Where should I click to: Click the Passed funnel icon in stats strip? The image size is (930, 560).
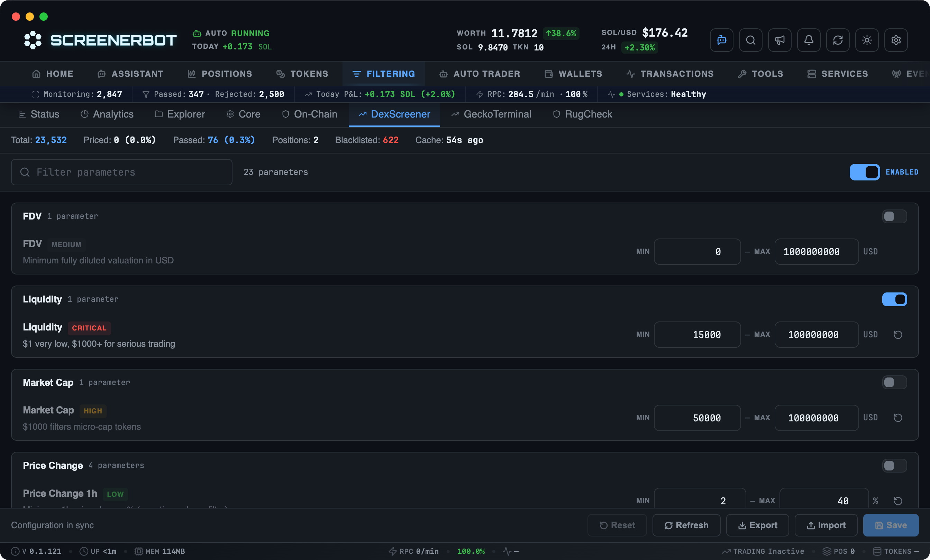point(146,94)
